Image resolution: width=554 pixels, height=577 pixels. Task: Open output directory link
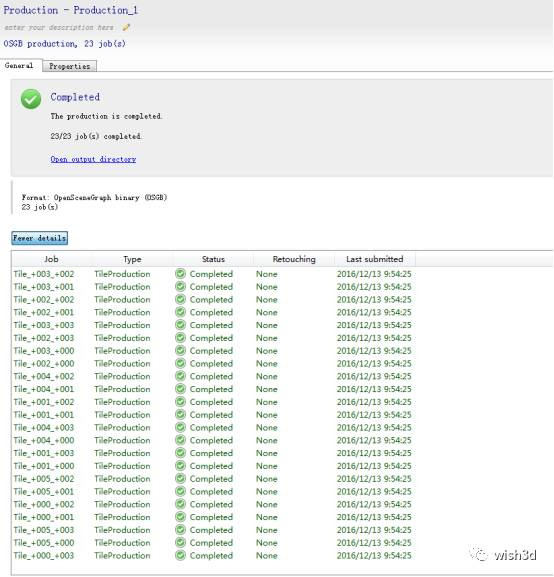[x=93, y=159]
